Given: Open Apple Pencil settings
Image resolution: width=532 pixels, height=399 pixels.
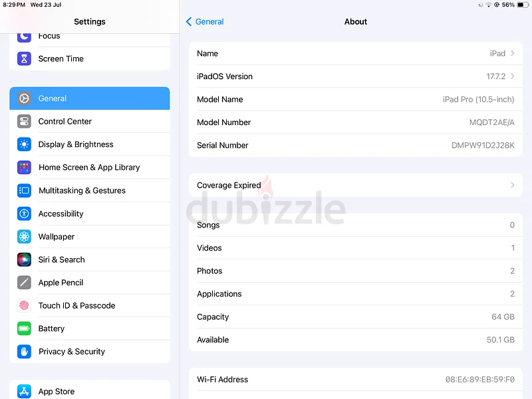Looking at the screenshot, I should point(90,283).
